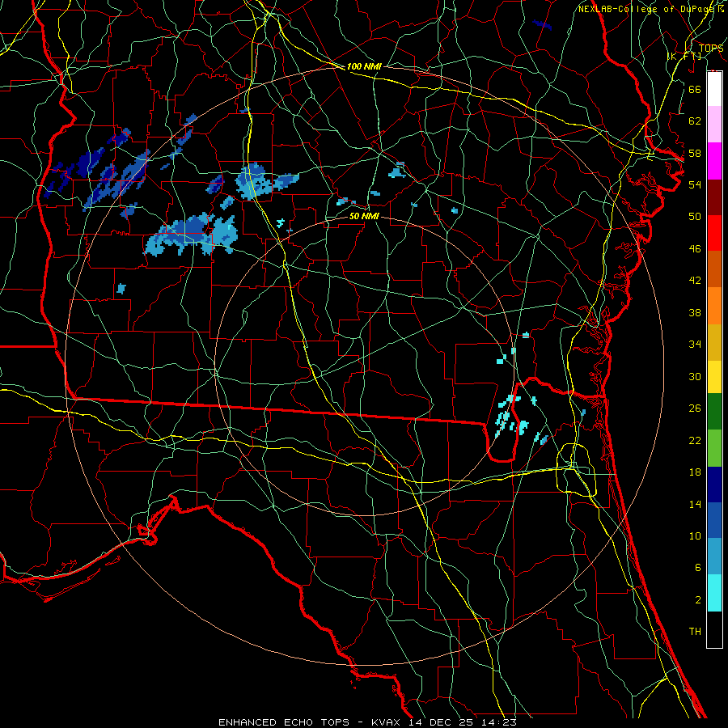The height and width of the screenshot is (728, 728).
Task: Click the legend value '26'
Action: pos(695,408)
